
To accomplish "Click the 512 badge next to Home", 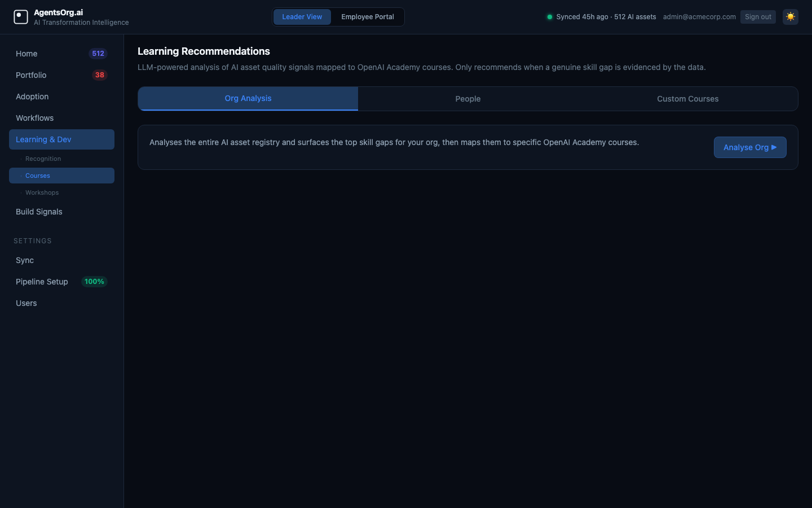I will click(98, 53).
